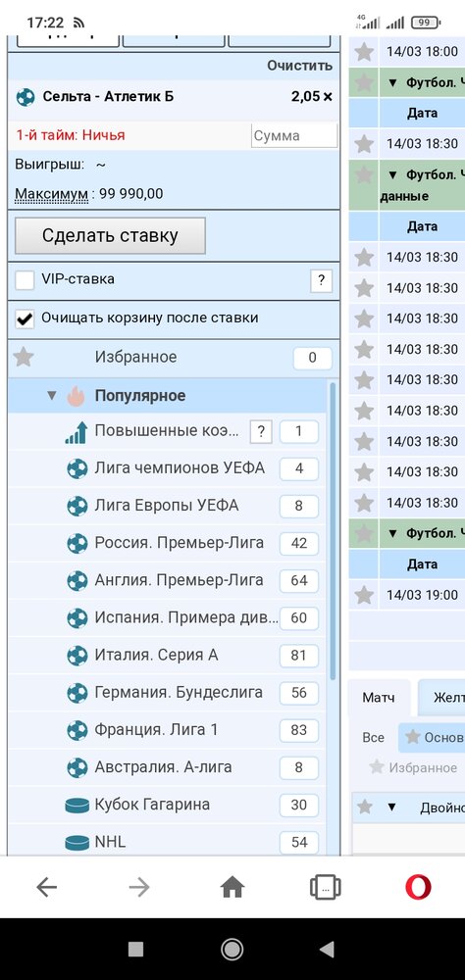Uncheck Очищать корзину после ставки
Viewport: 465px width, 980px height.
pos(26,318)
